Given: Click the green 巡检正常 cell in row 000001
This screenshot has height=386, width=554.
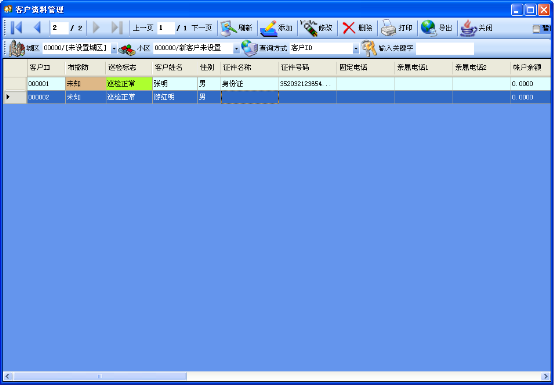Looking at the screenshot, I should pos(129,84).
